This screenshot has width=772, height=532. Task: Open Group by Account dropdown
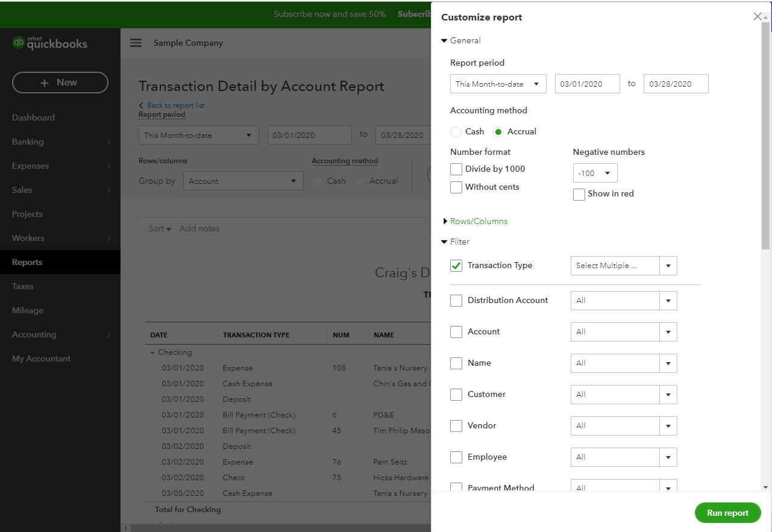(243, 181)
